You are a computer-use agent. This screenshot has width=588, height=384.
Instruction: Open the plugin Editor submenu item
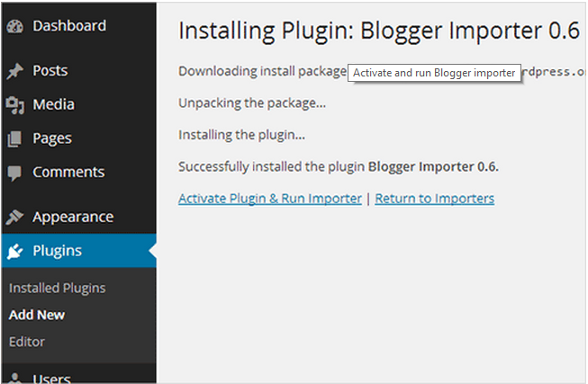27,342
